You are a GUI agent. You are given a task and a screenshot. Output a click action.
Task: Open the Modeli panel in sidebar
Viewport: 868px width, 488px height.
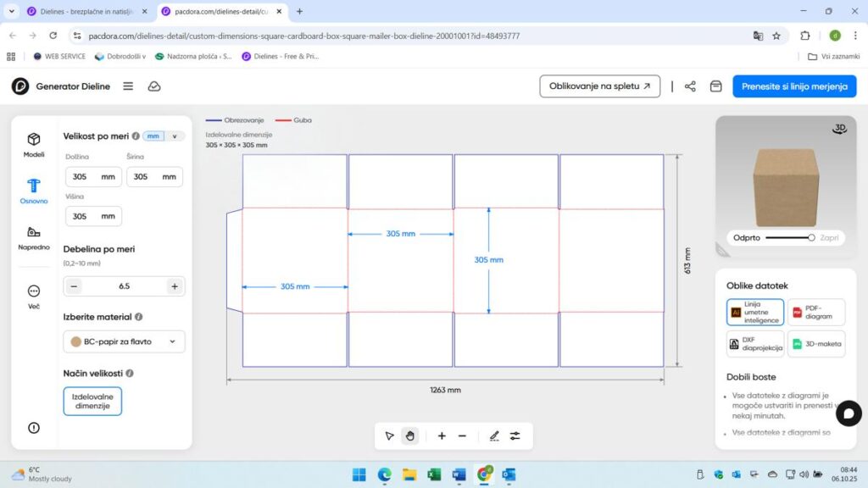coord(33,144)
